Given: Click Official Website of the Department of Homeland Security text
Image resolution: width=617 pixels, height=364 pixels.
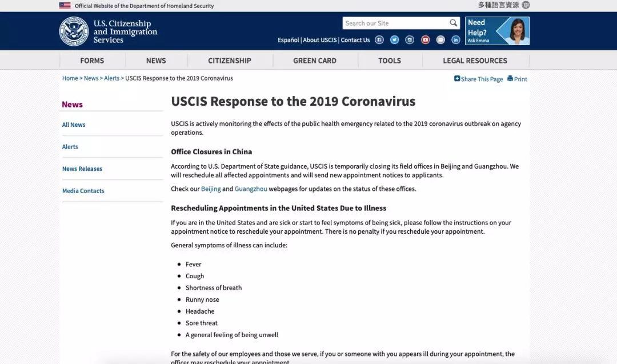Looking at the screenshot, I should [x=145, y=6].
